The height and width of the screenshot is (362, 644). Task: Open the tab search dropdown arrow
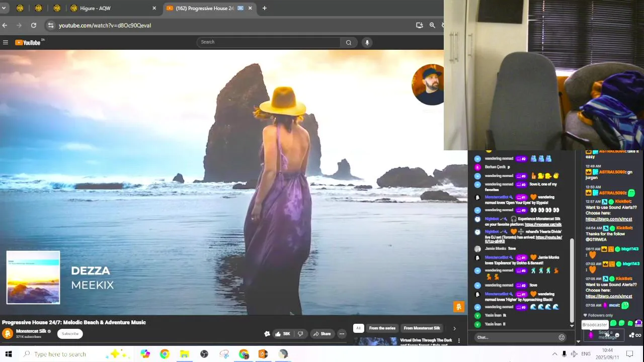click(4, 8)
